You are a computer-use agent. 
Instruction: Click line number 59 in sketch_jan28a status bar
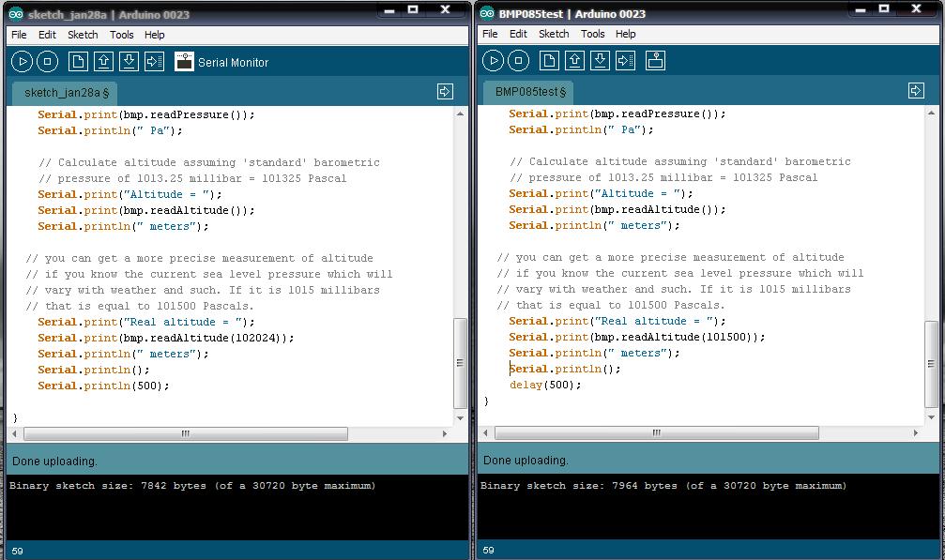coord(18,551)
